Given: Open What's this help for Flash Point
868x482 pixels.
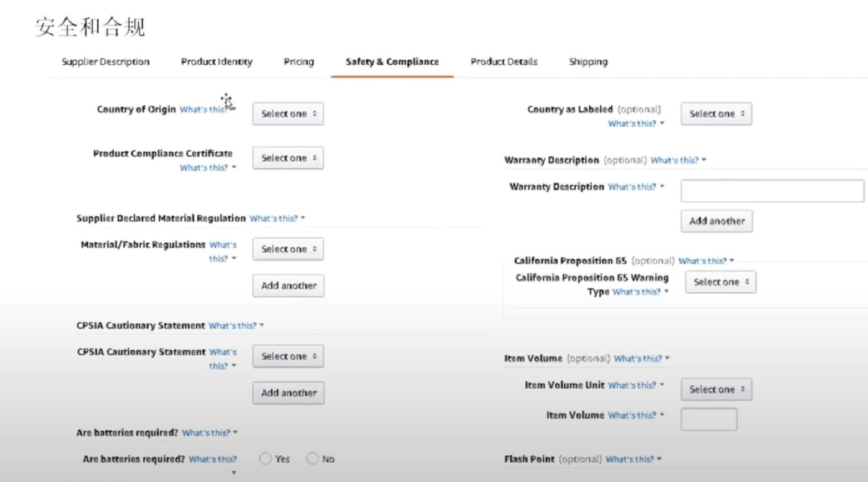Looking at the screenshot, I should [633, 459].
